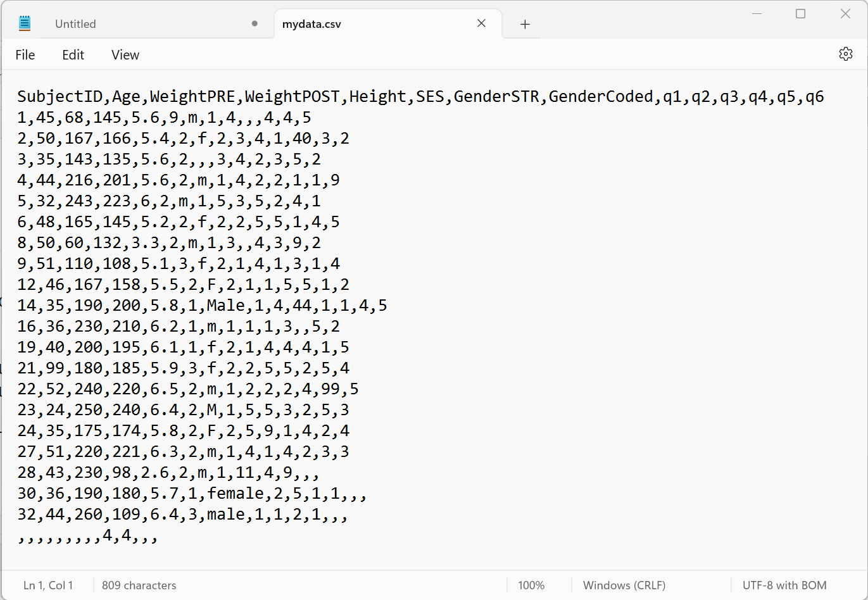Click the Windows (CRLF) line ending indicator
868x600 pixels.
[624, 585]
